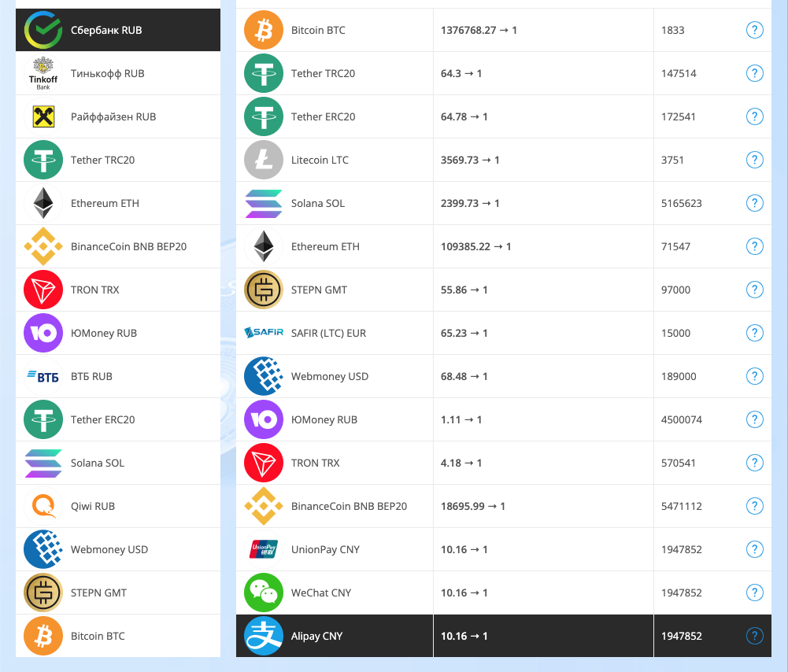Choose Райффайзен RUB in left list

point(118,116)
